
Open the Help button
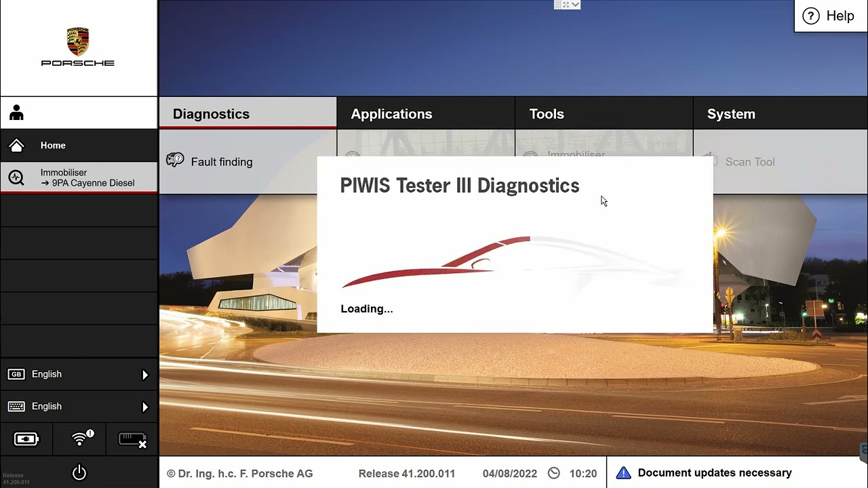[831, 16]
